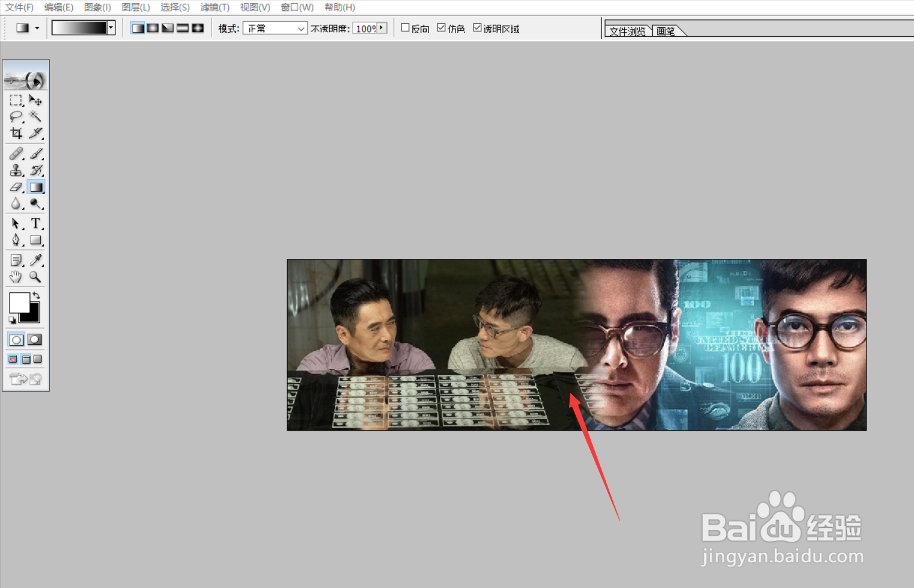
Task: Jump to ImageReady icon
Action: tap(26, 379)
